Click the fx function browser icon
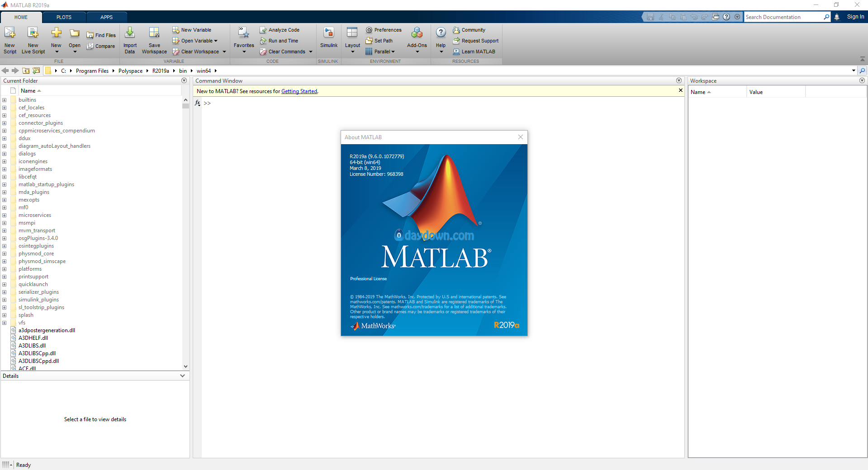 point(198,103)
